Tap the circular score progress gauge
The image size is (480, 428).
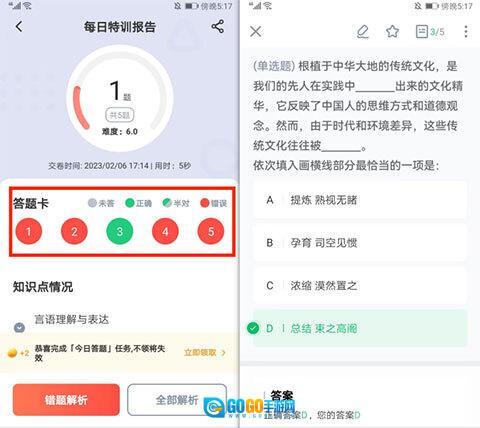120,98
